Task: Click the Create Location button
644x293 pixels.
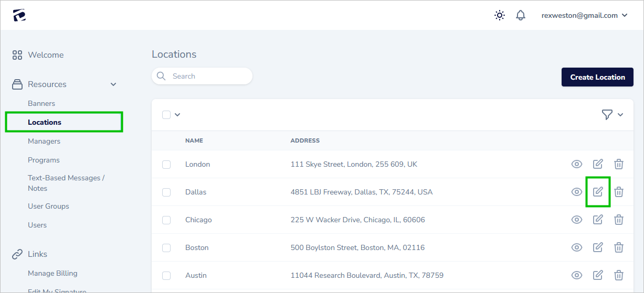Action: click(x=597, y=77)
